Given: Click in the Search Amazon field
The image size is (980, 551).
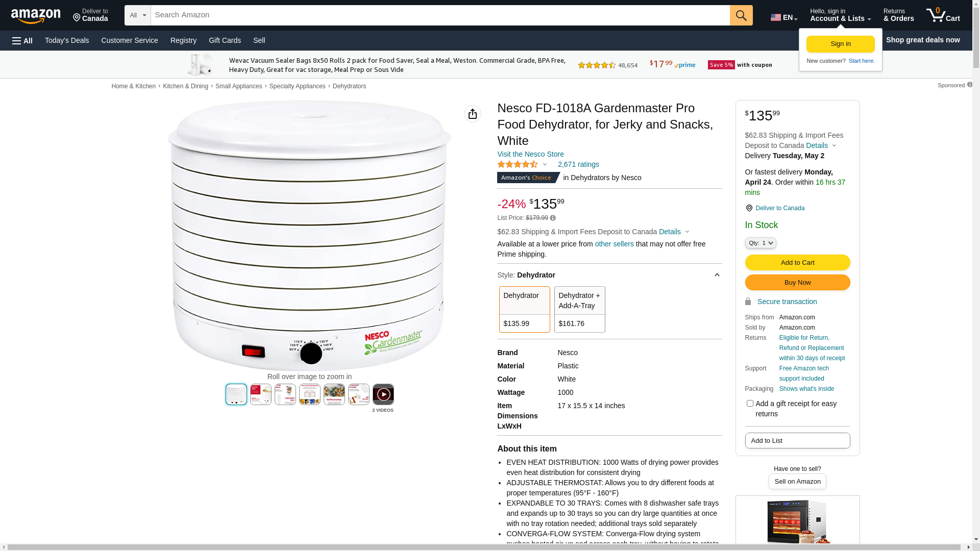Looking at the screenshot, I should click(x=440, y=15).
